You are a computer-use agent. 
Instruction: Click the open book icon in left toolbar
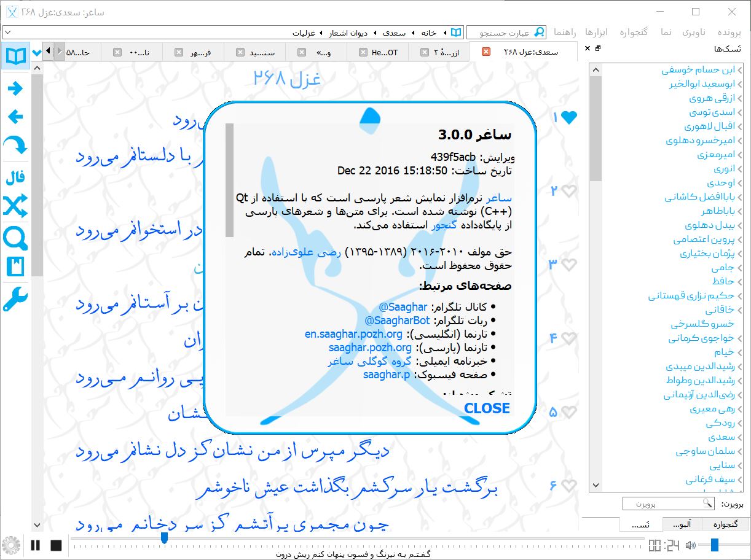[15, 56]
